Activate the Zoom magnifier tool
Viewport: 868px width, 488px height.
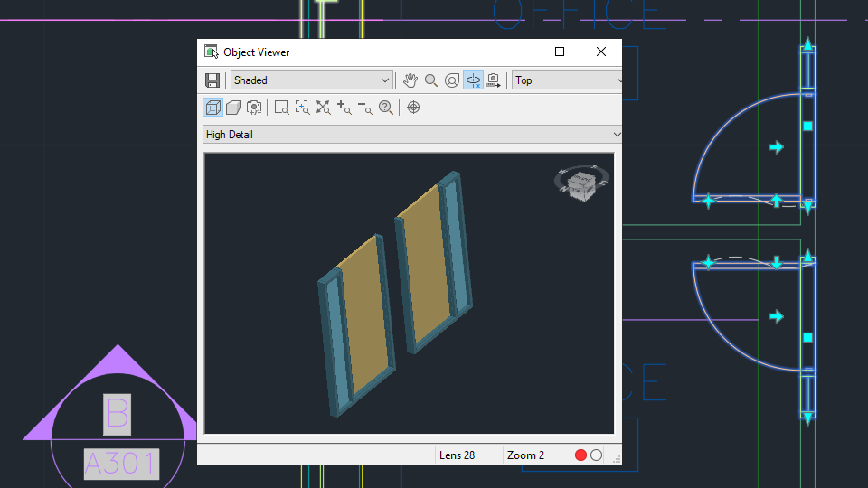(430, 80)
